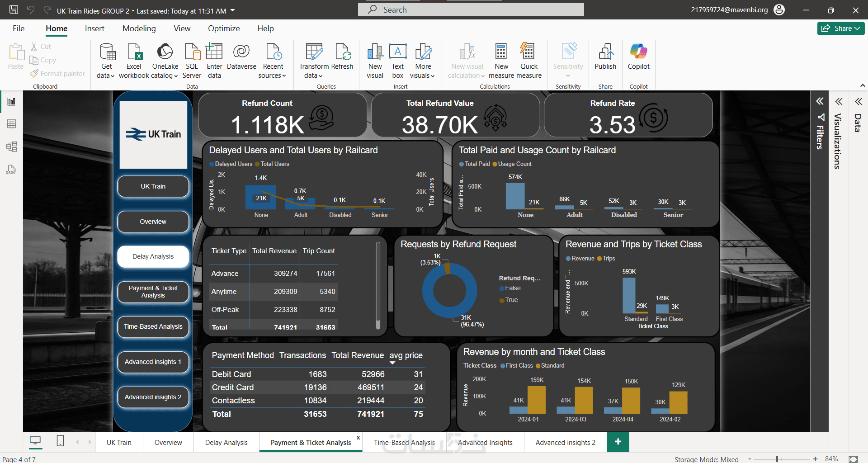The width and height of the screenshot is (868, 463).
Task: Click Time-Based Analysis navigation button
Action: tap(153, 326)
